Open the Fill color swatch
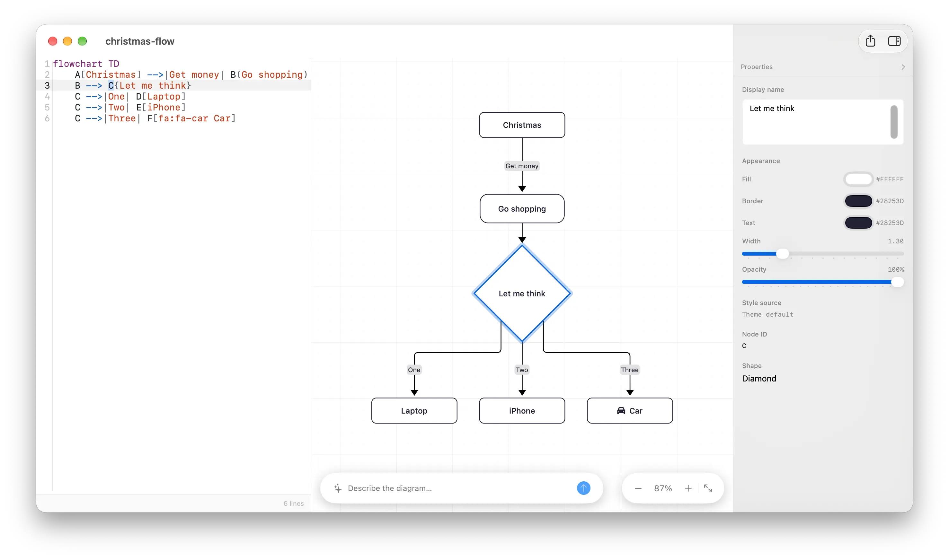This screenshot has width=949, height=560. (x=858, y=179)
